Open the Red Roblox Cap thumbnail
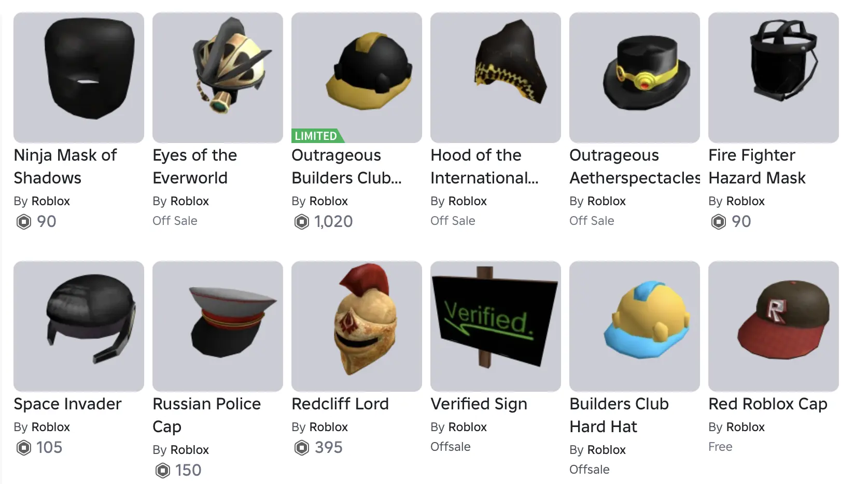 click(774, 326)
